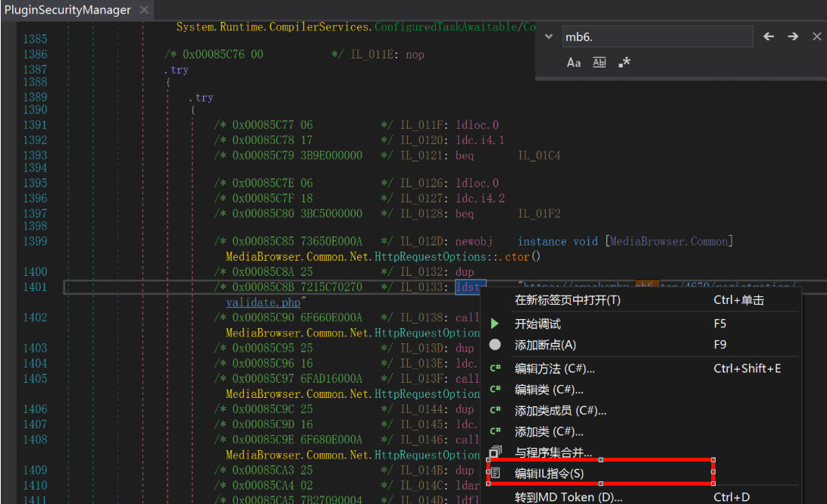Enable regular expression (.*) search option
Screen dimensions: 827x504
[624, 63]
